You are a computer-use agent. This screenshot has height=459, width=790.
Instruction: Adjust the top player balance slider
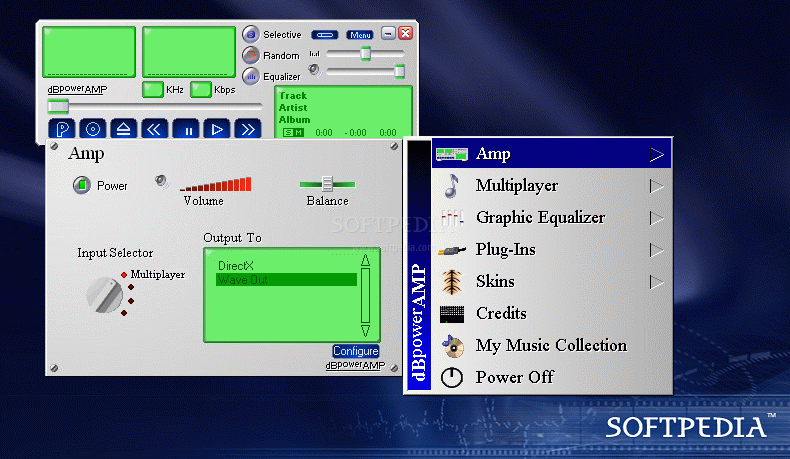click(365, 53)
